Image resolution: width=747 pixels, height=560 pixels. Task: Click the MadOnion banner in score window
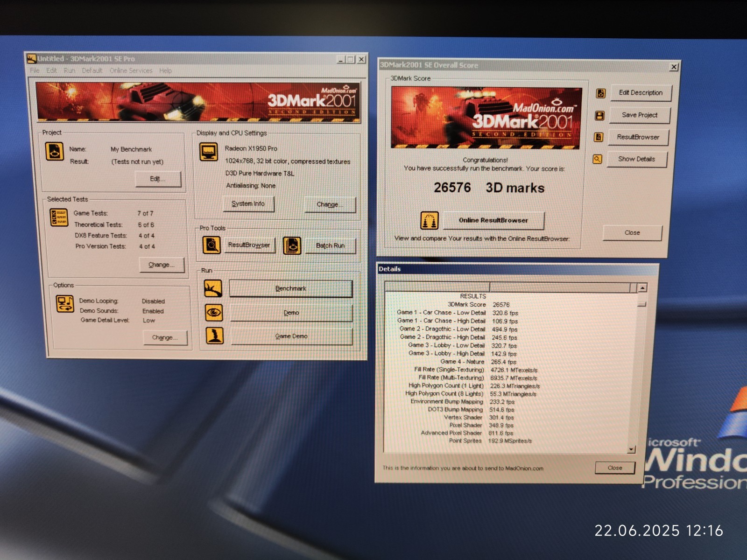(x=486, y=118)
